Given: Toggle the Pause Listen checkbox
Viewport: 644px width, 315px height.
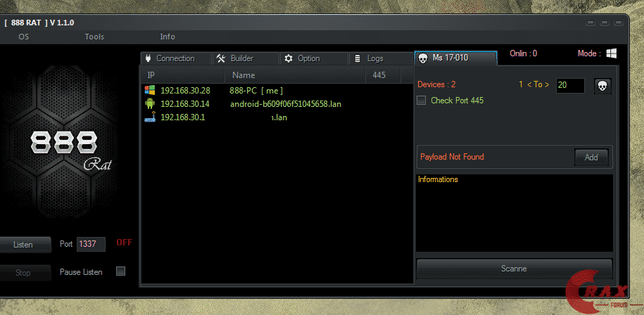Looking at the screenshot, I should [120, 271].
